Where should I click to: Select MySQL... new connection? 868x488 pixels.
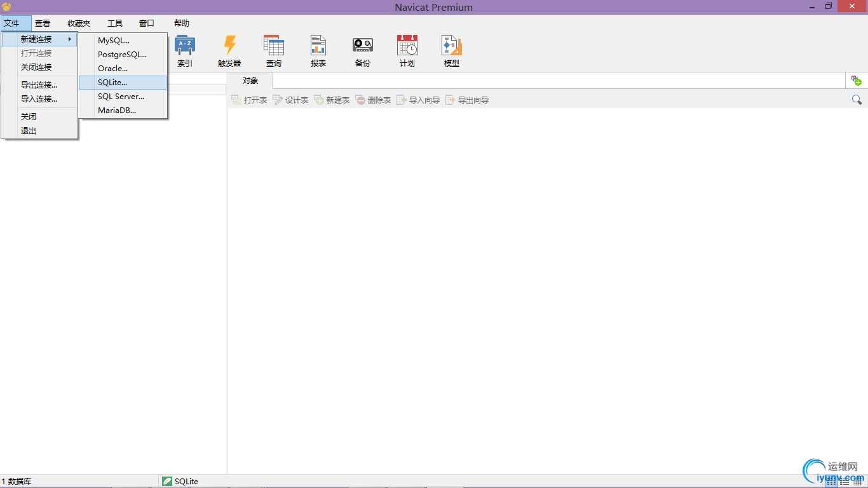click(x=123, y=41)
